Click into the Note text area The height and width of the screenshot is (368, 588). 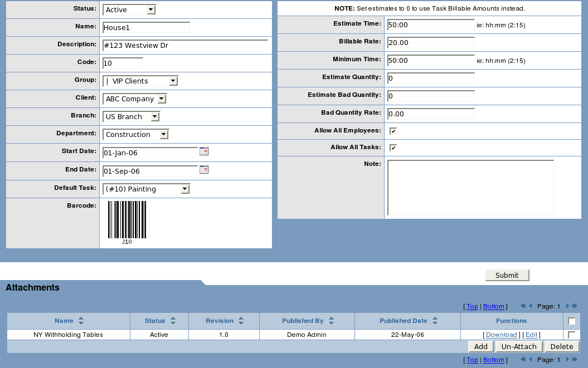[x=470, y=187]
